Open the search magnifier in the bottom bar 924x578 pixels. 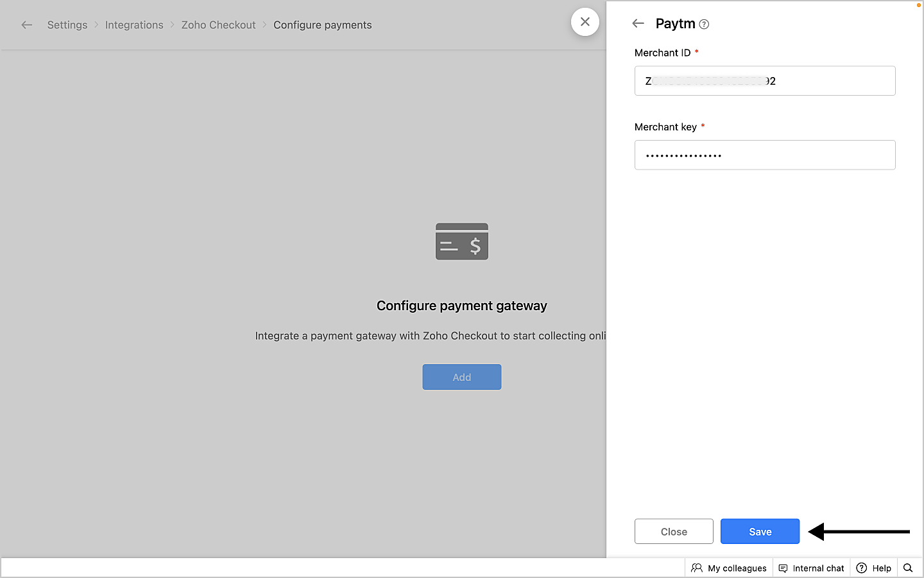[x=908, y=568]
